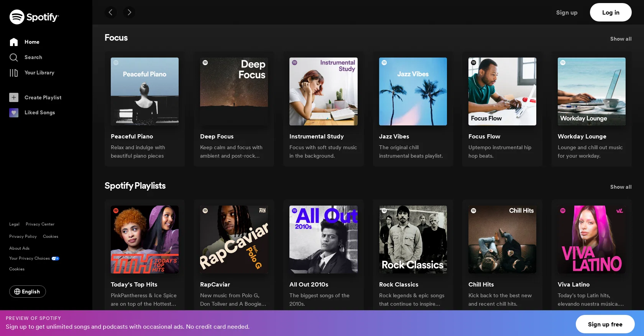Viewport: 644px width, 336px height.
Task: Click "The original chill instrumental beats playlist."
Action: pos(411,152)
